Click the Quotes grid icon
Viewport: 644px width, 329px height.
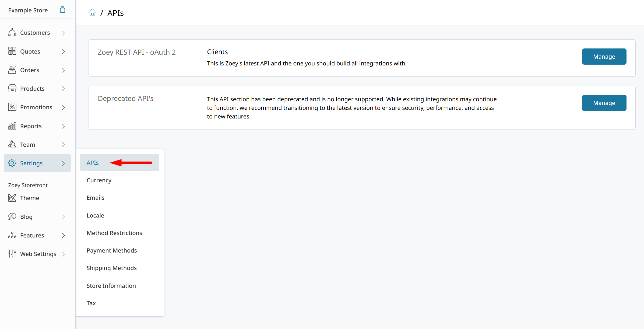(x=12, y=51)
